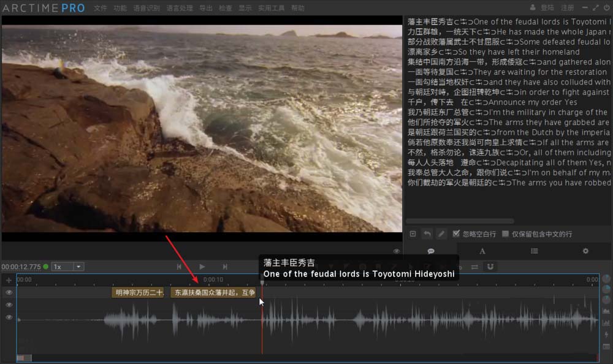This screenshot has height=364, width=613.
Task: Select the line starting 每人人头落地
Action: click(509, 162)
